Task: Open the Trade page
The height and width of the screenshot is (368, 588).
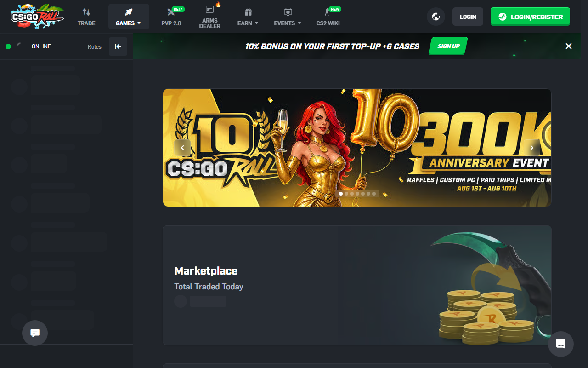Action: pyautogui.click(x=86, y=17)
